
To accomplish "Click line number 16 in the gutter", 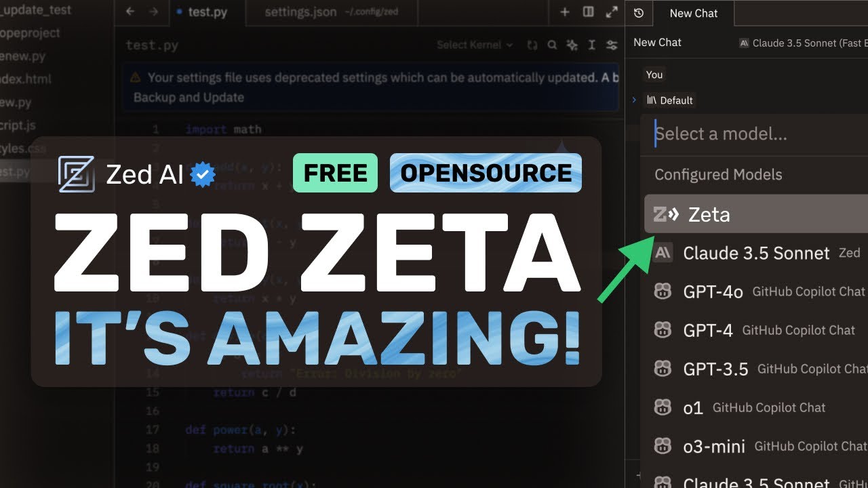I will tap(153, 411).
